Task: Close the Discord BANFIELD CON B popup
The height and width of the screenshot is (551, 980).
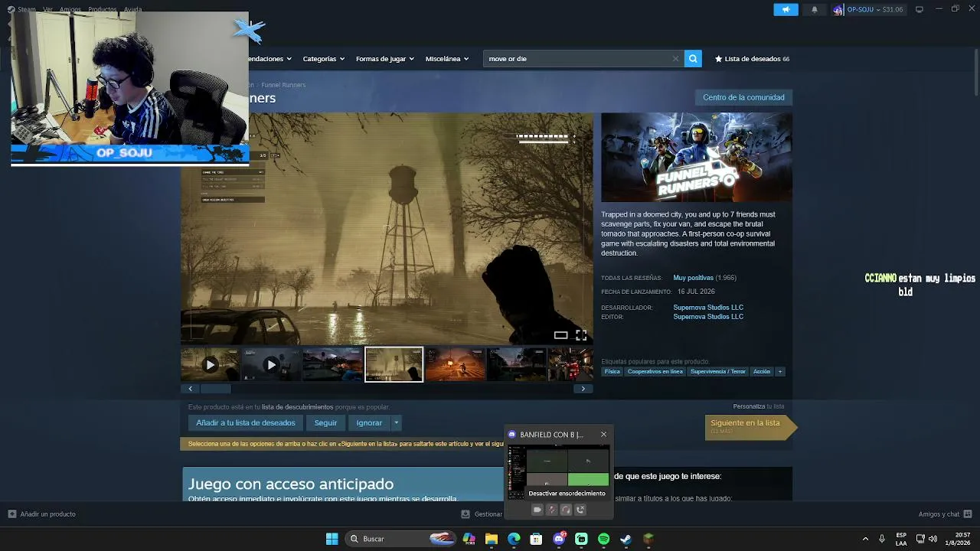Action: 603,434
